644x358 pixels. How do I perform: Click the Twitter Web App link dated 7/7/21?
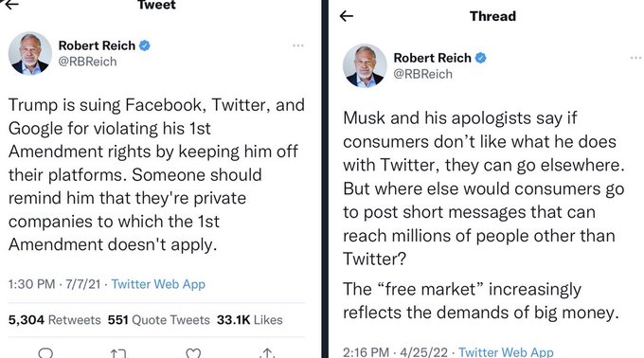point(158,284)
